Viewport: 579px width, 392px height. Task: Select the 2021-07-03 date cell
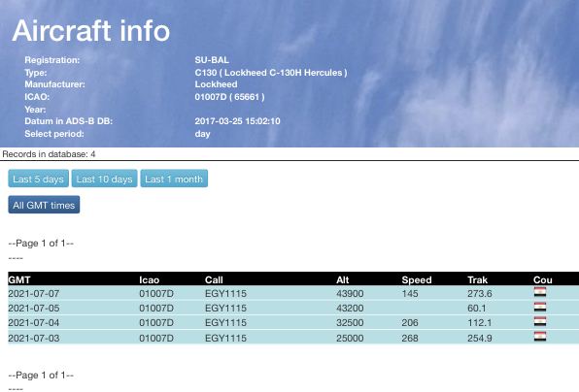pyautogui.click(x=34, y=338)
